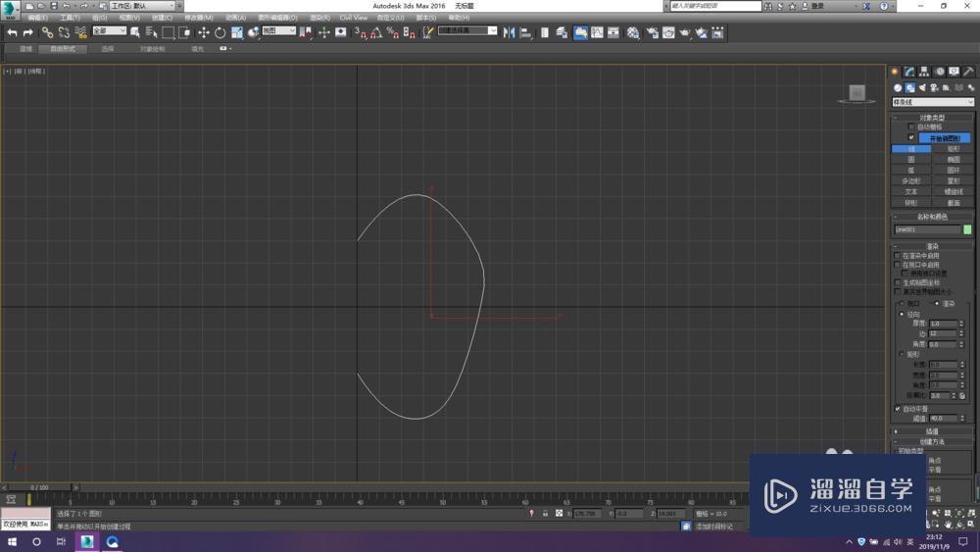Toggle the AutoGrid checkbox
The width and height of the screenshot is (980, 552).
(x=911, y=126)
